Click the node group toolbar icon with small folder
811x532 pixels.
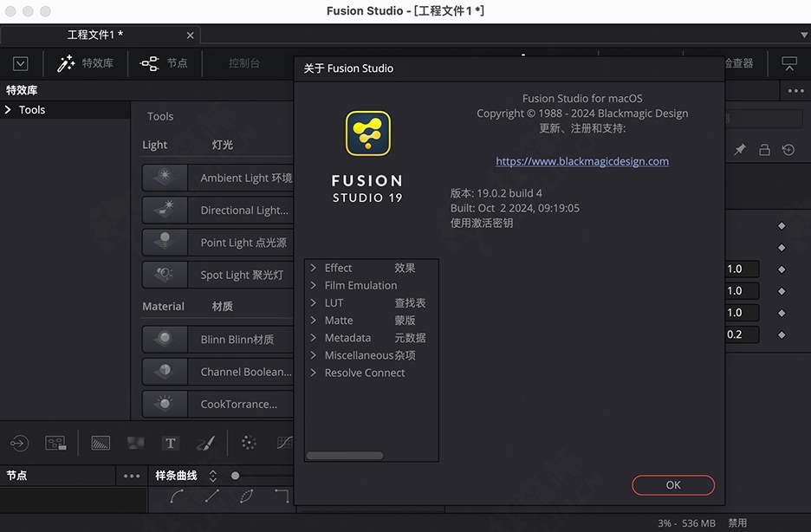[55, 443]
